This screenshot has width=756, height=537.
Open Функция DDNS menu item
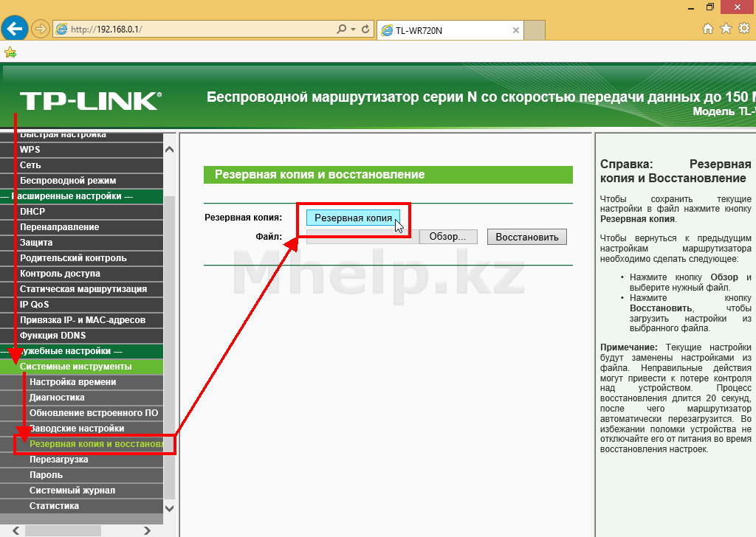coord(81,335)
